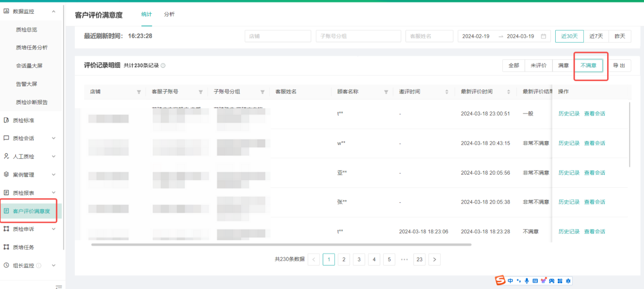Filter records by 满意

[x=564, y=65]
